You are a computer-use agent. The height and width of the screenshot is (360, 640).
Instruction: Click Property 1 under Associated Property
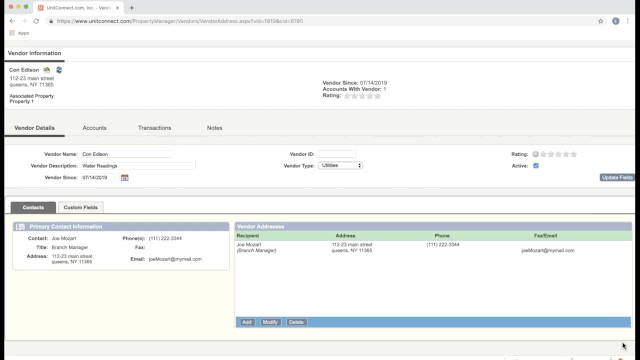pyautogui.click(x=22, y=101)
